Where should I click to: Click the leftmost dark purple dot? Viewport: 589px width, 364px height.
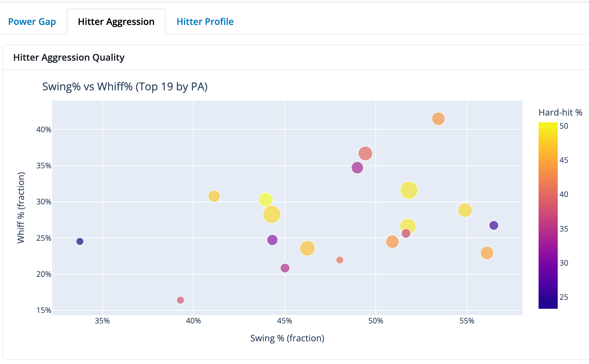click(79, 241)
